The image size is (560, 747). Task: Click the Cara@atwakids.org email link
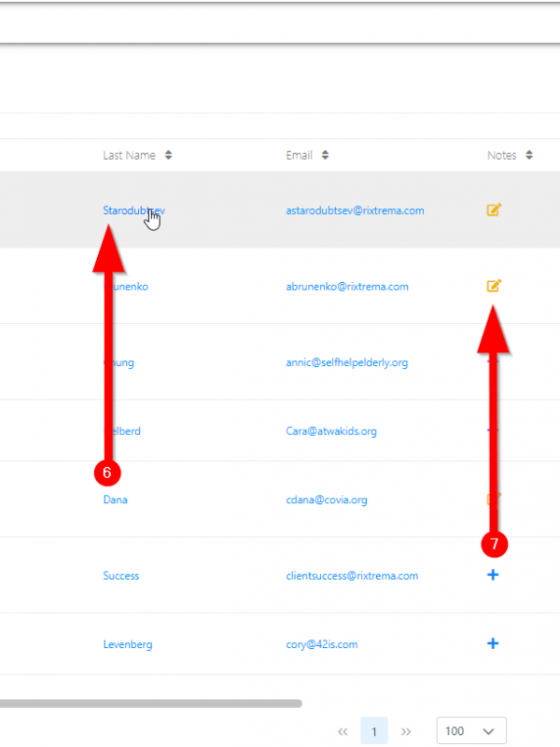pos(330,431)
